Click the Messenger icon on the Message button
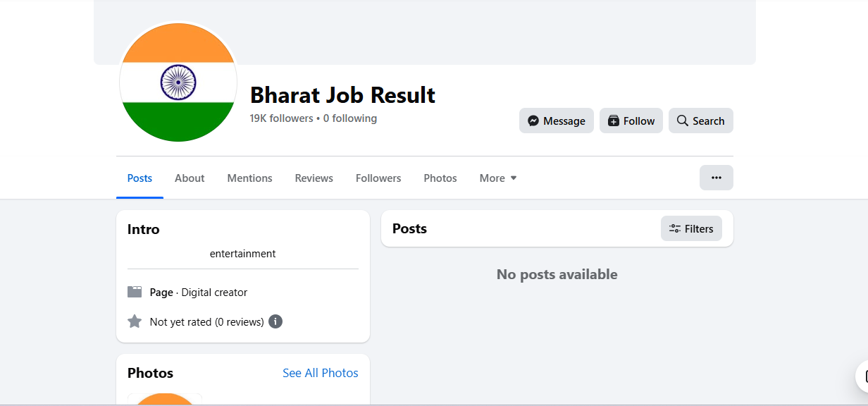868x406 pixels. pyautogui.click(x=534, y=121)
